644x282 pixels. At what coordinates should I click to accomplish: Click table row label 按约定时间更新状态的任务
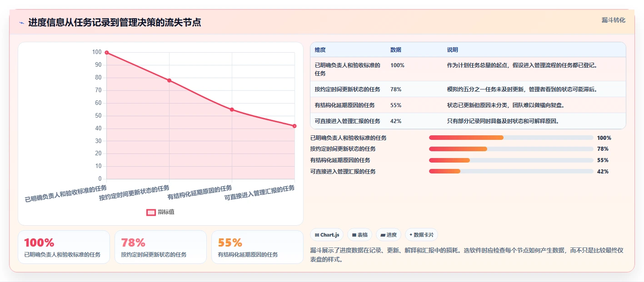347,89
